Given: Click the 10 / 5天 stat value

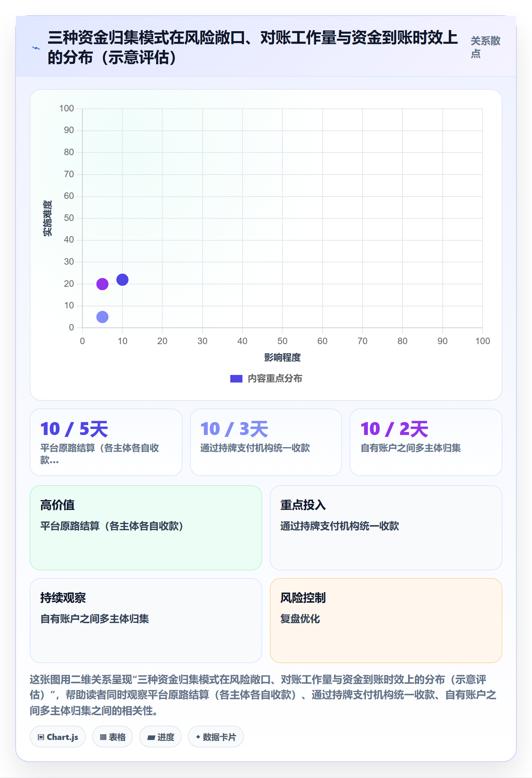Looking at the screenshot, I should click(x=74, y=429).
